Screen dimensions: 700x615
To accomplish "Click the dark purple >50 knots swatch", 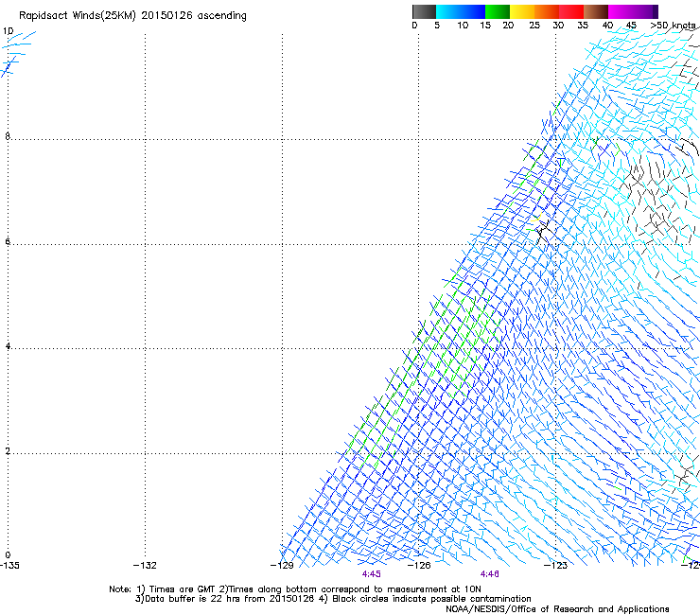I will click(x=656, y=11).
